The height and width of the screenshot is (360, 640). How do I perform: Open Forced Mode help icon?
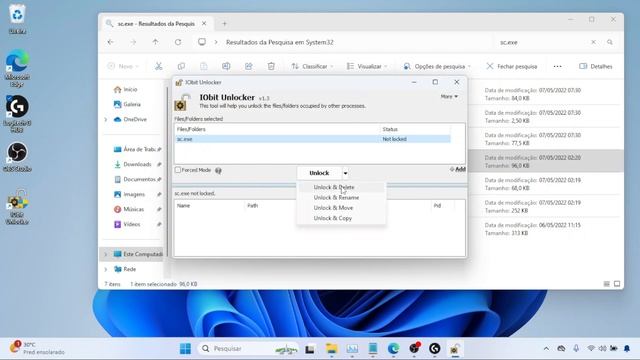[x=218, y=171]
